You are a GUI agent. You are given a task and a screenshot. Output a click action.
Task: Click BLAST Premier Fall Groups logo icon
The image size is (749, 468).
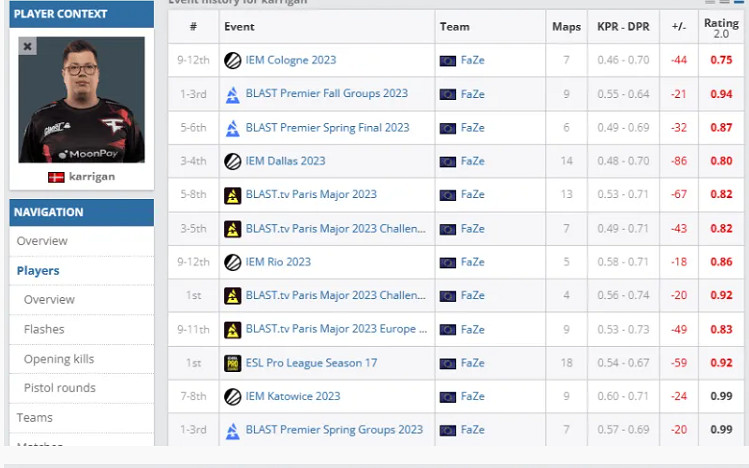coord(233,95)
